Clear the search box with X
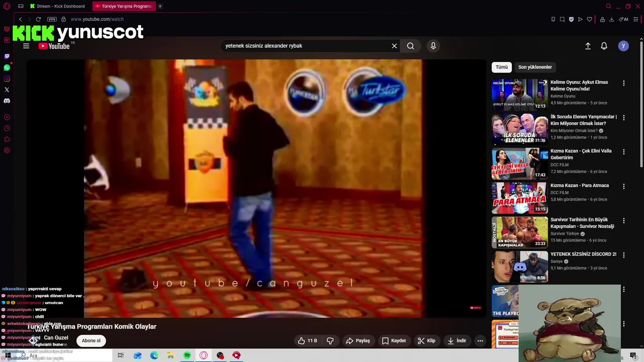Viewport: 644px width, 362px height. pos(394,46)
